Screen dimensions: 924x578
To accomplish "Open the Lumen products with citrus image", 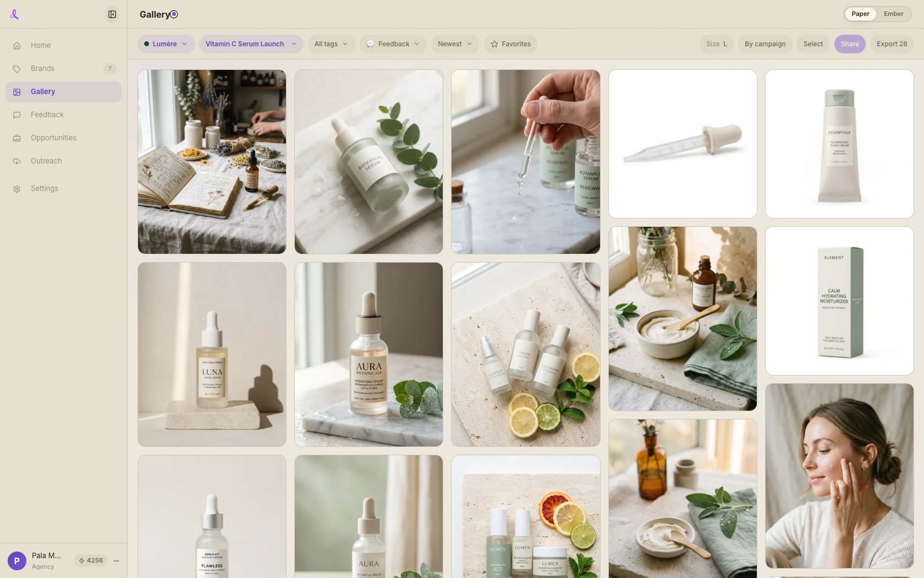I will (526, 516).
